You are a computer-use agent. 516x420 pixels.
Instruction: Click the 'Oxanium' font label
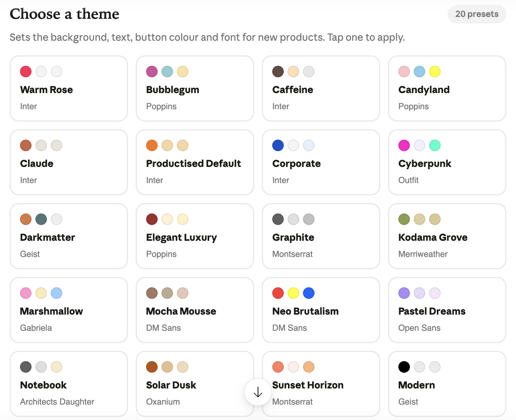(163, 402)
